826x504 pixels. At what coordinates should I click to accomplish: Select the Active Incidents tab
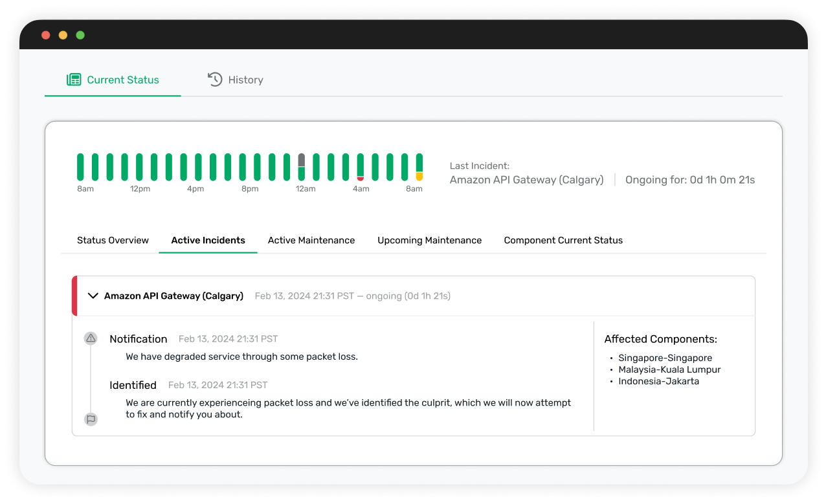[x=208, y=240]
